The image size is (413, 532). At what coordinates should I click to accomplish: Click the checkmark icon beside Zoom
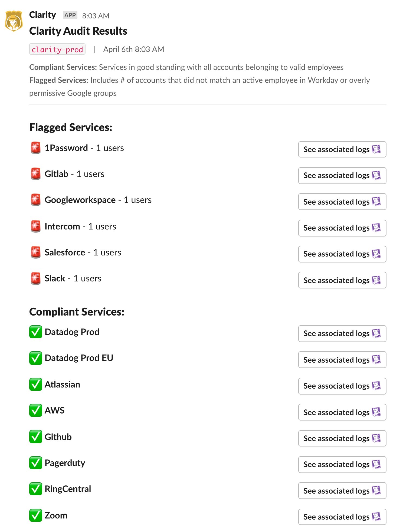coord(35,515)
